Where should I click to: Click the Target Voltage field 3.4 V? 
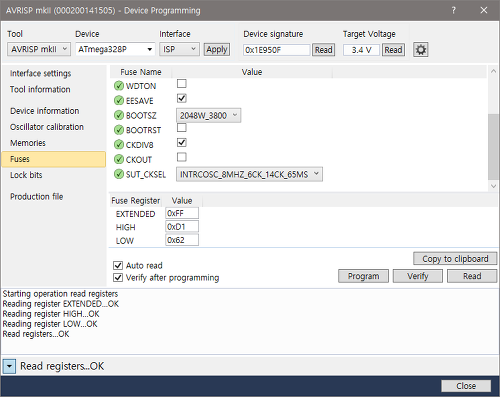point(361,50)
